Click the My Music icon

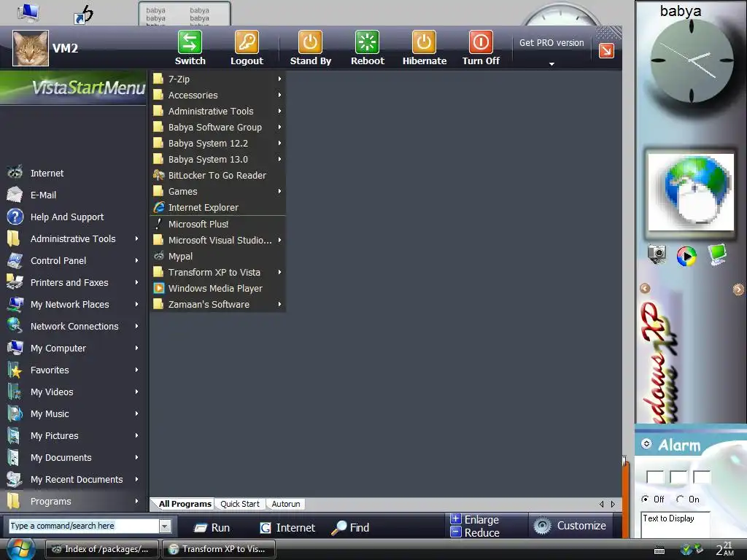15,414
